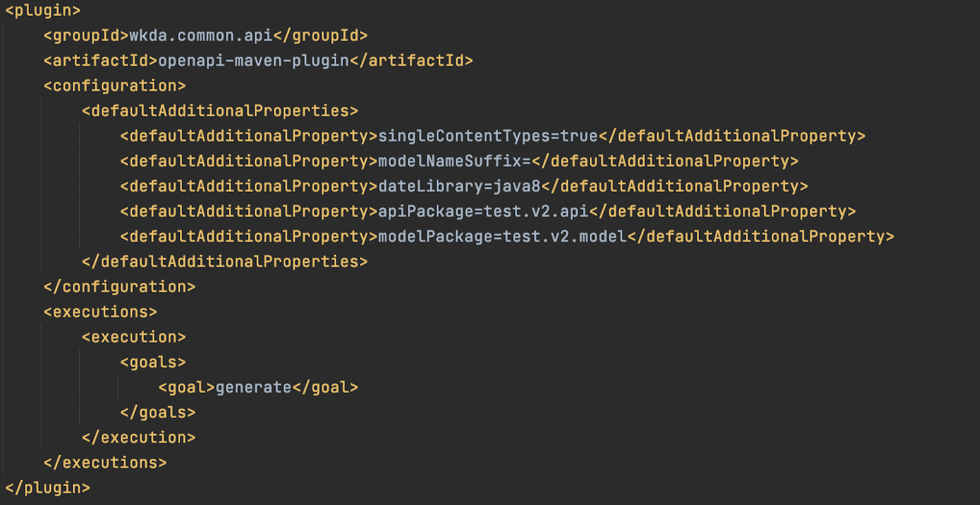Screen dimensions: 980x505
Task: Click the openapi-maven-plugin artifactId text
Action: (254, 61)
